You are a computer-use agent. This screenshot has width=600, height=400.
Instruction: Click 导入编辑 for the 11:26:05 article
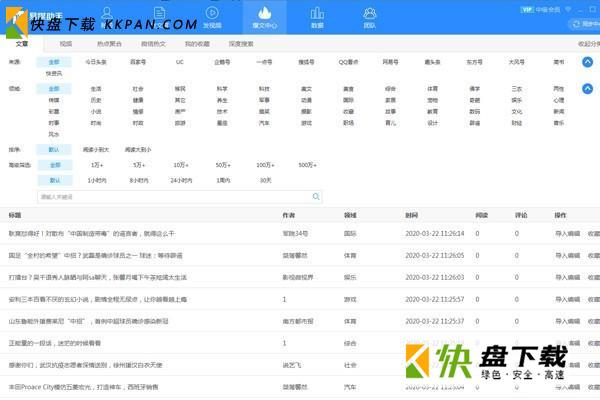coord(568,255)
